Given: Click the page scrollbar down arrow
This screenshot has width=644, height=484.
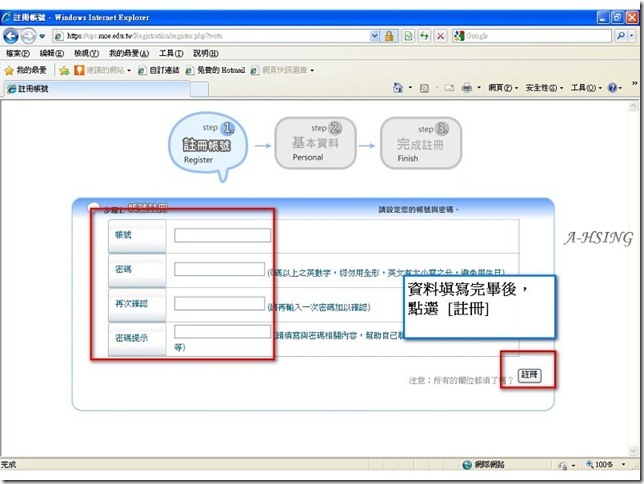Looking at the screenshot, I should point(633,451).
